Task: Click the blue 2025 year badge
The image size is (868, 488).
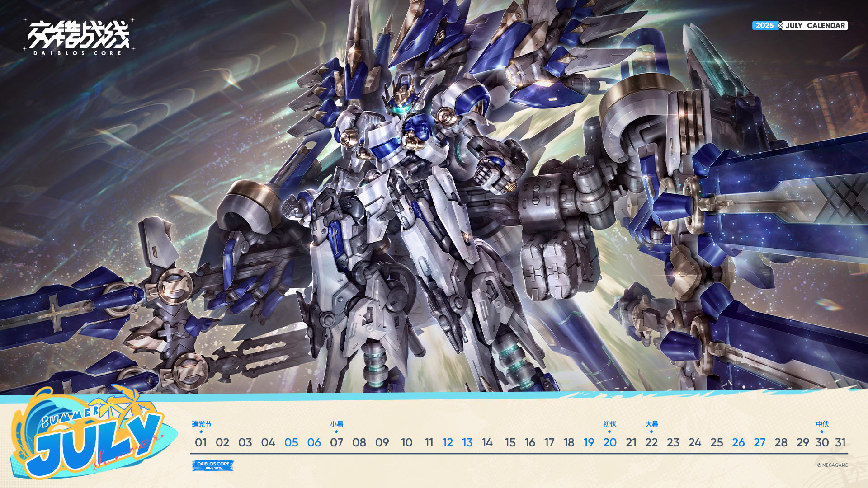Action: tap(764, 25)
